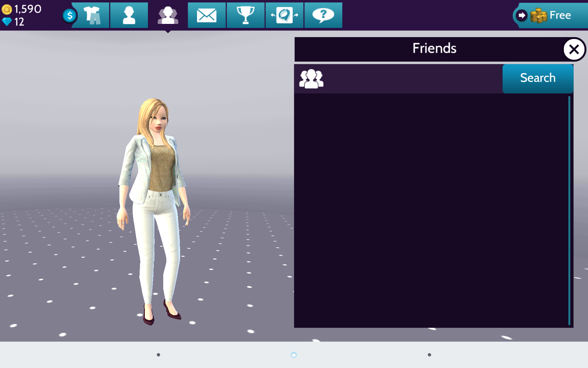
Task: Focus the friend search input field
Action: coord(413,79)
